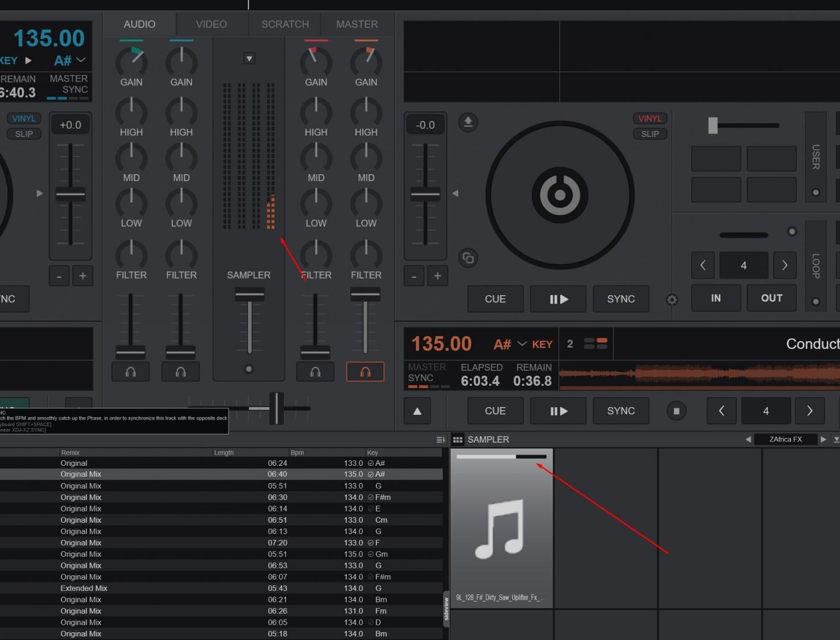Open the dropdown arrow at the far right of the sampler header

836,440
